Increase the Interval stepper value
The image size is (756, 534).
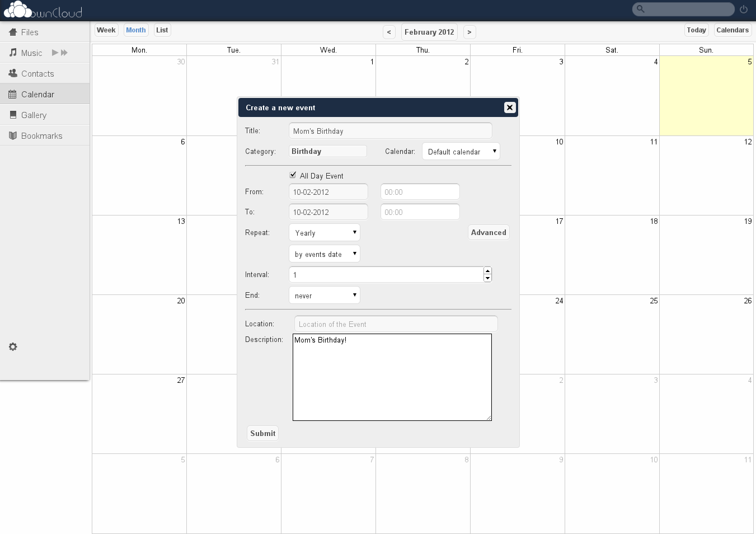[487, 271]
